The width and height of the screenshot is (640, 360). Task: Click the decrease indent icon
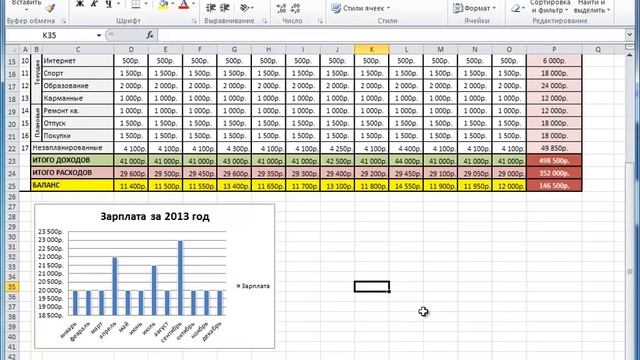click(x=211, y=8)
